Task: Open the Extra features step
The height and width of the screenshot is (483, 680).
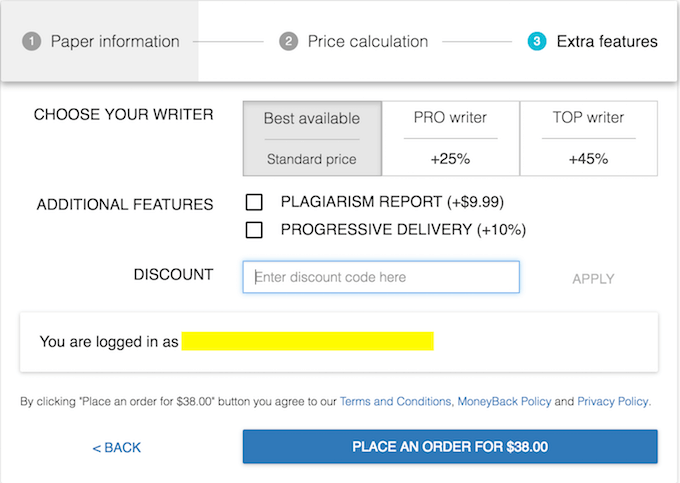Action: 607,42
